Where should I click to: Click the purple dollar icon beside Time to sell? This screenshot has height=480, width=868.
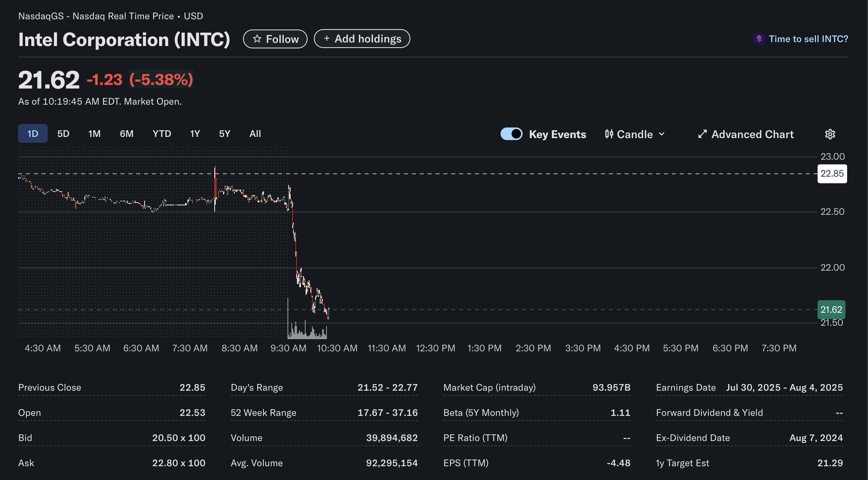click(759, 39)
